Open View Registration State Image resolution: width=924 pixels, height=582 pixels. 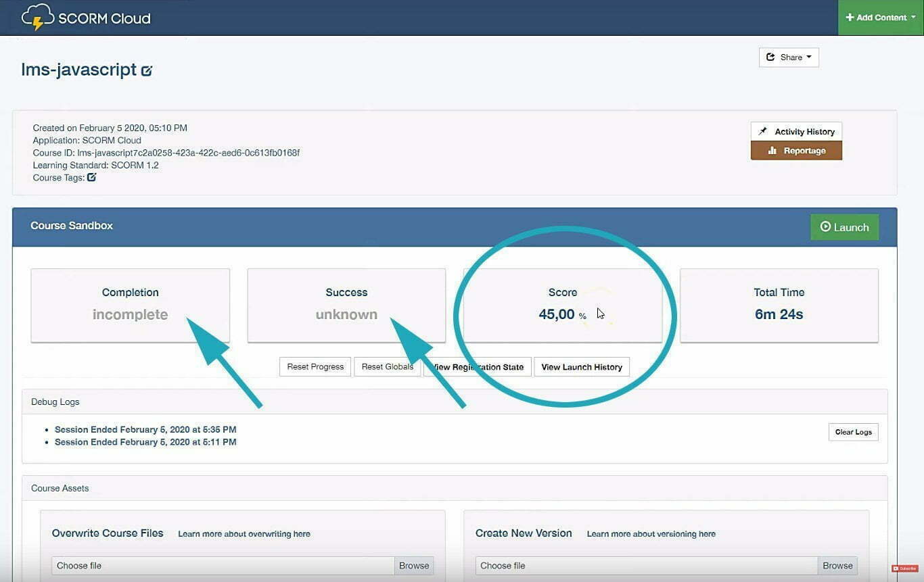click(x=478, y=367)
